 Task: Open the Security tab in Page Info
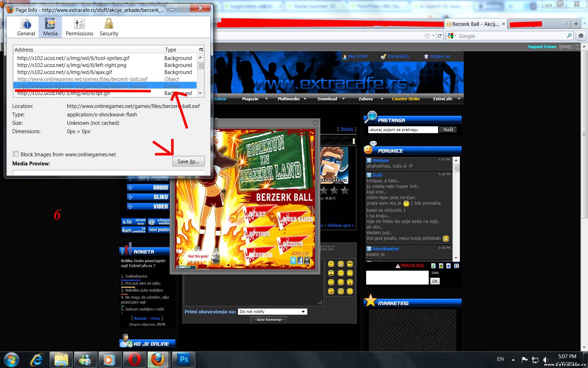click(x=109, y=27)
